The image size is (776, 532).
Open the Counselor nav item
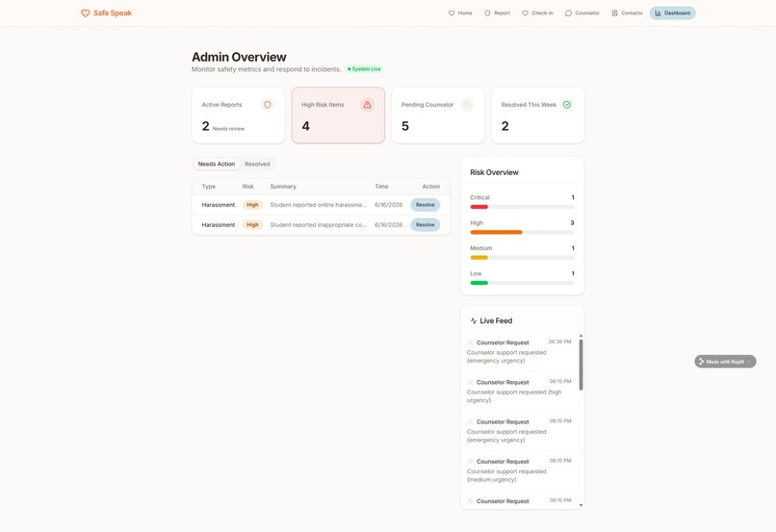582,13
